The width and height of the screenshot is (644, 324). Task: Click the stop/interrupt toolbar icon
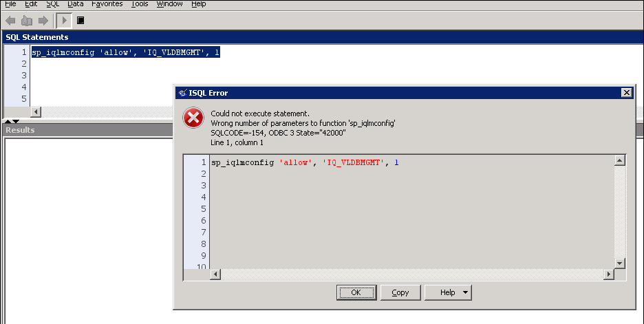click(80, 21)
